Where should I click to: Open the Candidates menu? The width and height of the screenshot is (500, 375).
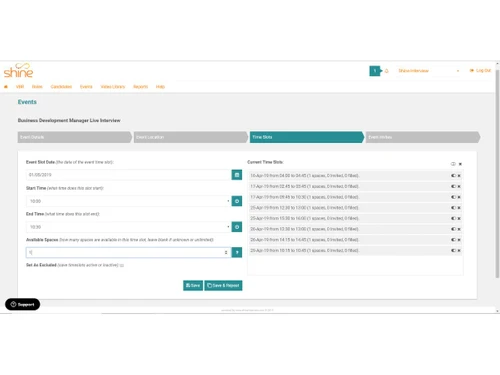click(61, 87)
